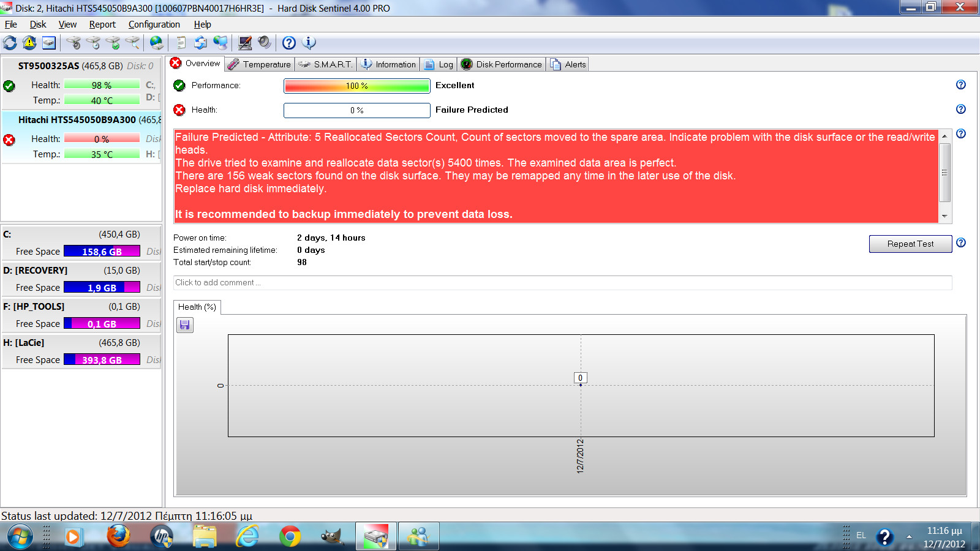The height and width of the screenshot is (551, 980).
Task: Open the View menu
Action: 67,24
